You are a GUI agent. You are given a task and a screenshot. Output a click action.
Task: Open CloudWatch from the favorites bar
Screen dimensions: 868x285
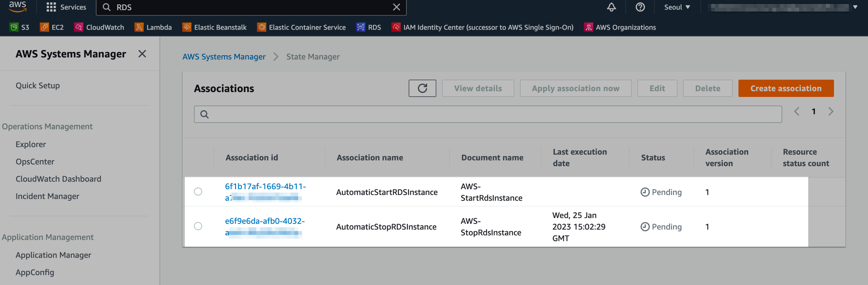click(x=99, y=27)
